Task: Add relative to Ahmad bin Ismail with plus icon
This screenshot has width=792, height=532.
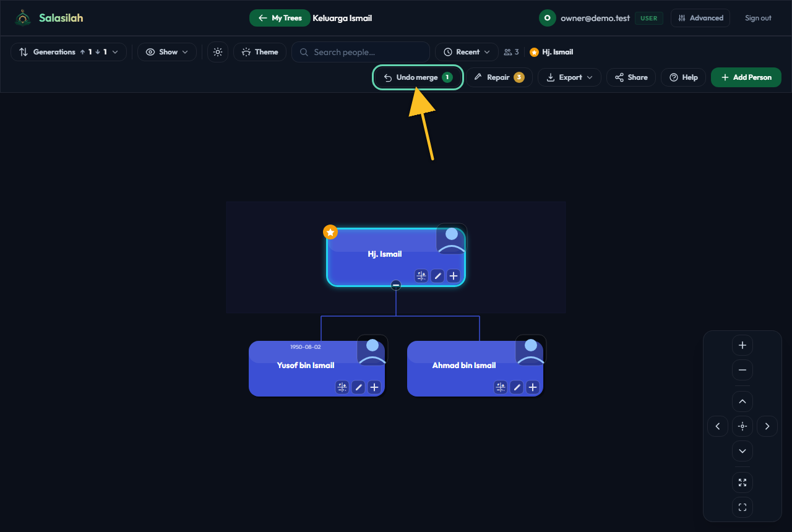Action: tap(533, 387)
